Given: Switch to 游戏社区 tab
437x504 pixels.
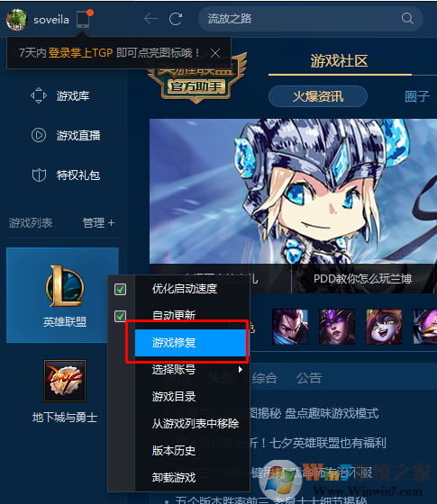Looking at the screenshot, I should 340,61.
